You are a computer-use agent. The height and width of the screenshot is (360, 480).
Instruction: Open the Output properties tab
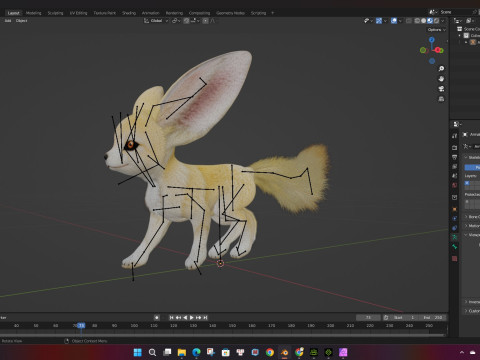[454, 157]
